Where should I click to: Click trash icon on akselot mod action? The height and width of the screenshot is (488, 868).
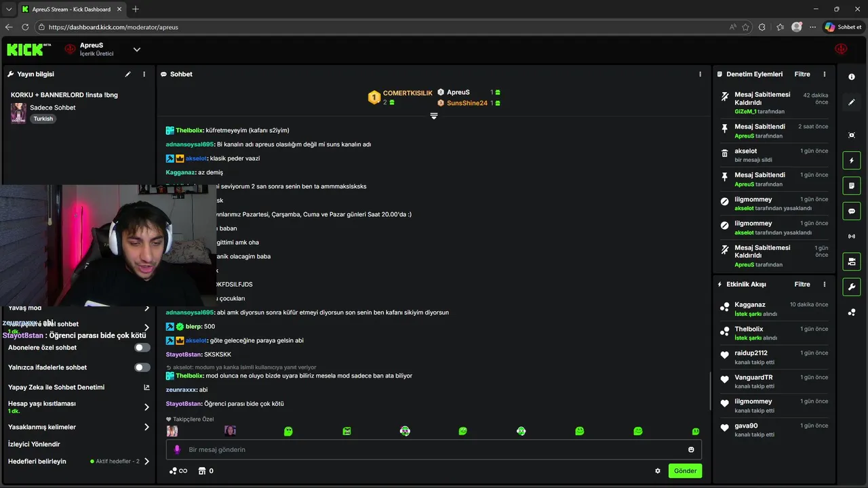[x=725, y=152]
